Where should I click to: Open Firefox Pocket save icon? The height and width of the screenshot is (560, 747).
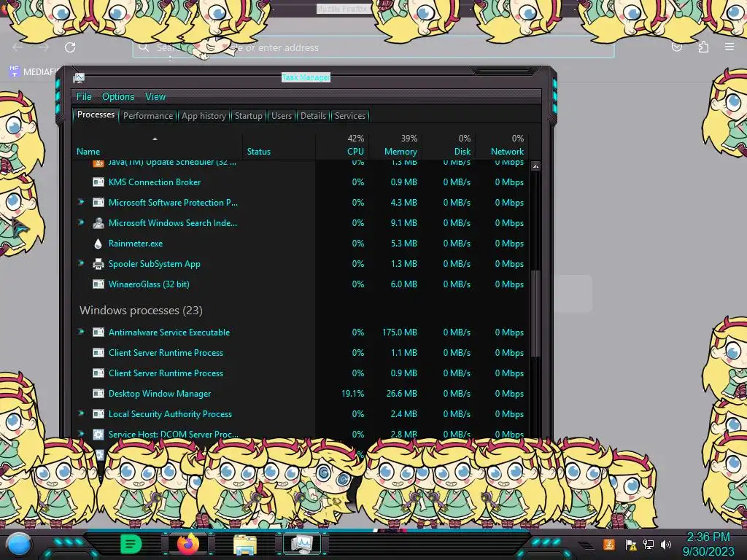676,47
